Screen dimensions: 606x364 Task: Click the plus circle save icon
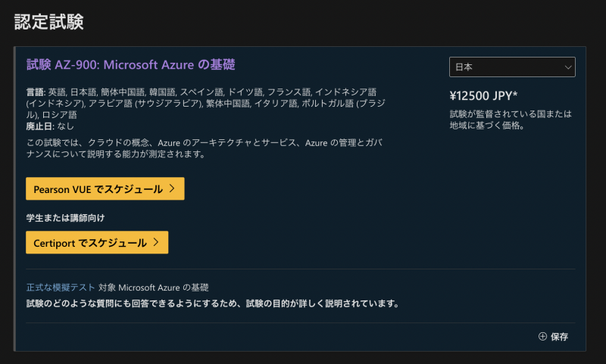[542, 337]
